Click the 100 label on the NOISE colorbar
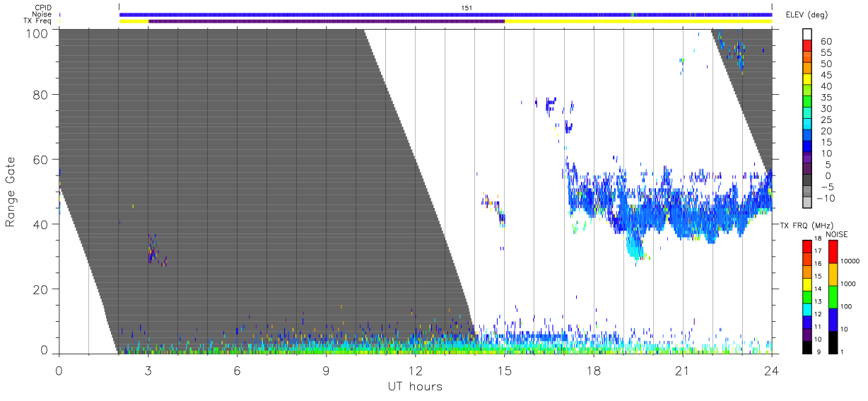 point(846,307)
